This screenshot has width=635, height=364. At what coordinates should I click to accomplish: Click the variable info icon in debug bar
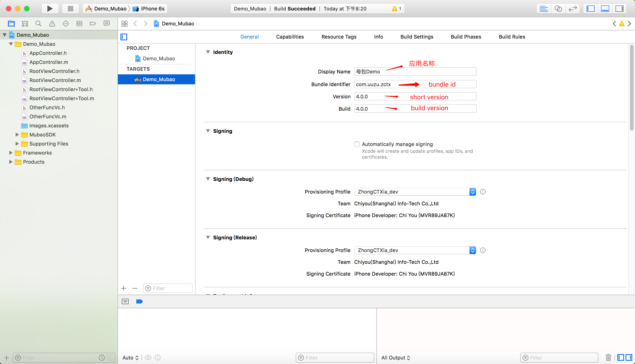pyautogui.click(x=158, y=357)
